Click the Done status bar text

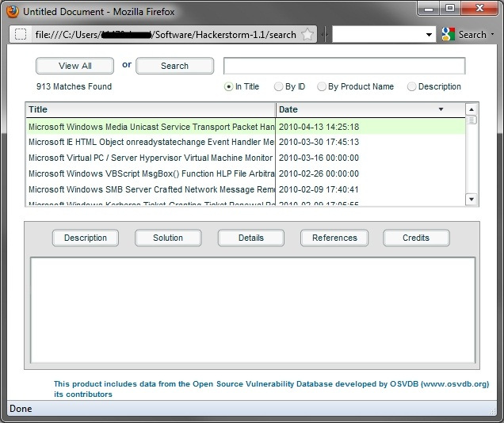pos(21,409)
